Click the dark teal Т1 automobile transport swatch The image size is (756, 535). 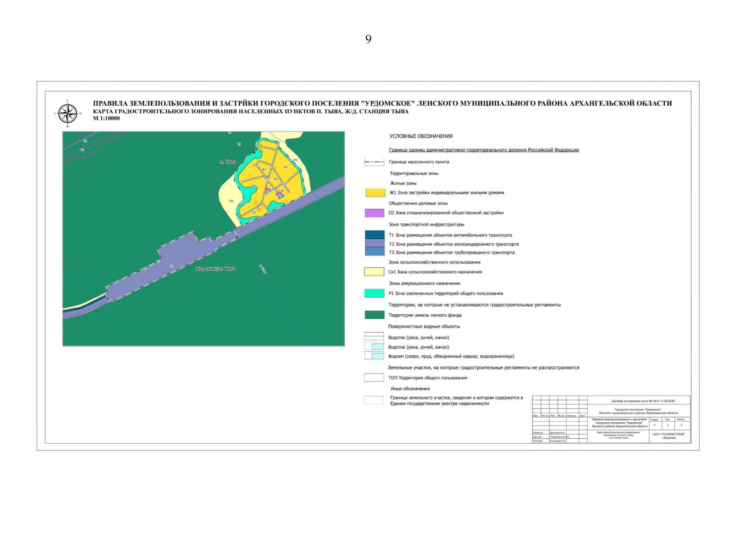coord(375,235)
